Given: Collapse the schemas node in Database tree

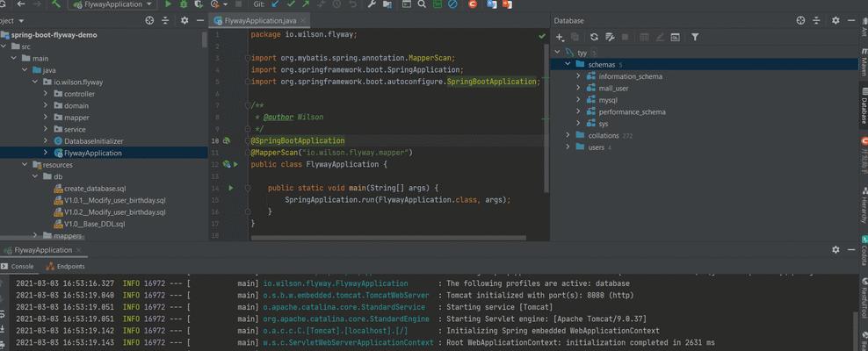Looking at the screenshot, I should (568, 65).
